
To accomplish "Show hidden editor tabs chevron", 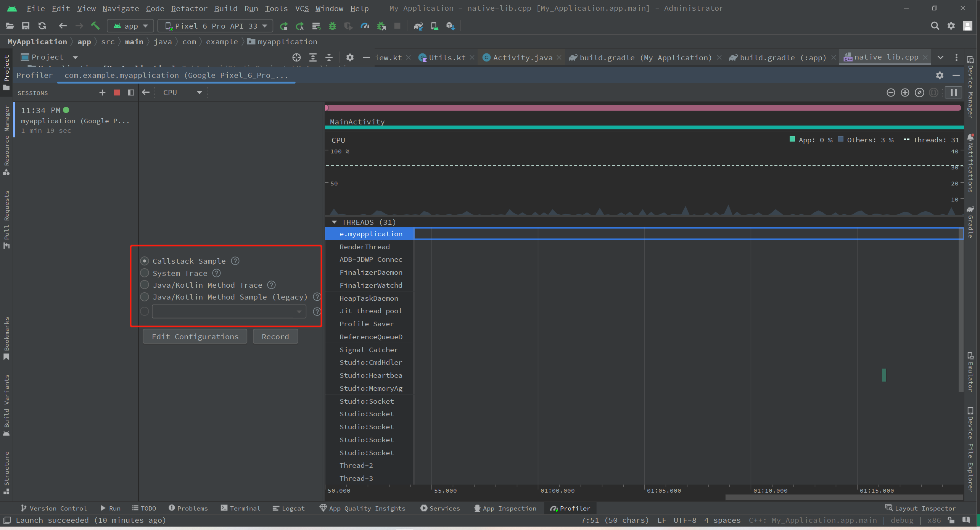I will pyautogui.click(x=940, y=58).
